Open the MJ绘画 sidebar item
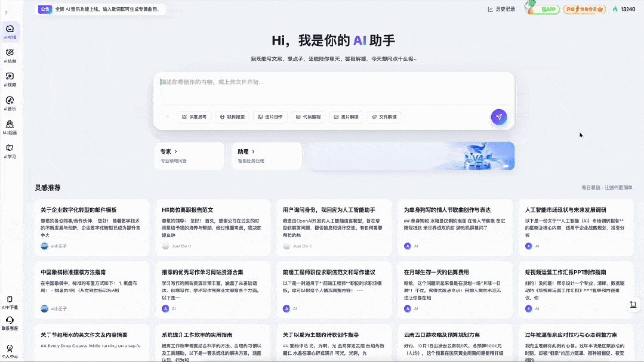Screen dimensions: 644x362 [10, 127]
